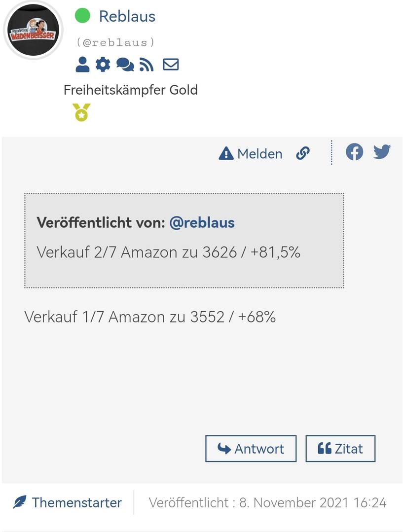Click the gear icon under the username
Viewport: 404px width, 532px height.
point(103,65)
